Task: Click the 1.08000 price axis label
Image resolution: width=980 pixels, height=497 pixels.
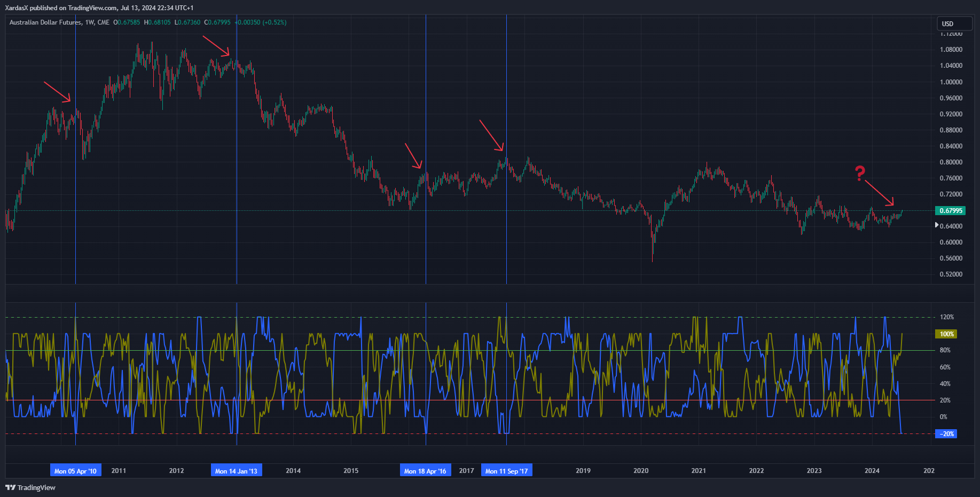Action: (951, 50)
